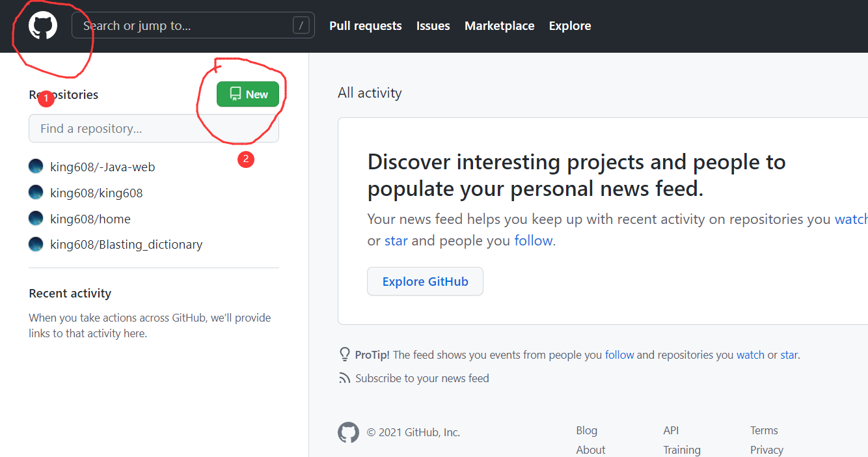The width and height of the screenshot is (868, 457).
Task: Click the avatar beside king608/home
Action: coord(36,218)
